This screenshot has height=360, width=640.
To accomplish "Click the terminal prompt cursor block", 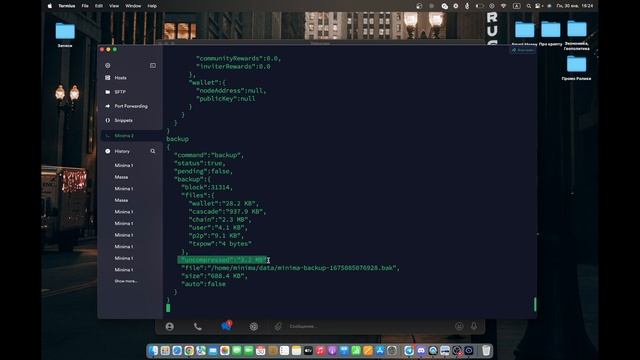I will (168, 308).
